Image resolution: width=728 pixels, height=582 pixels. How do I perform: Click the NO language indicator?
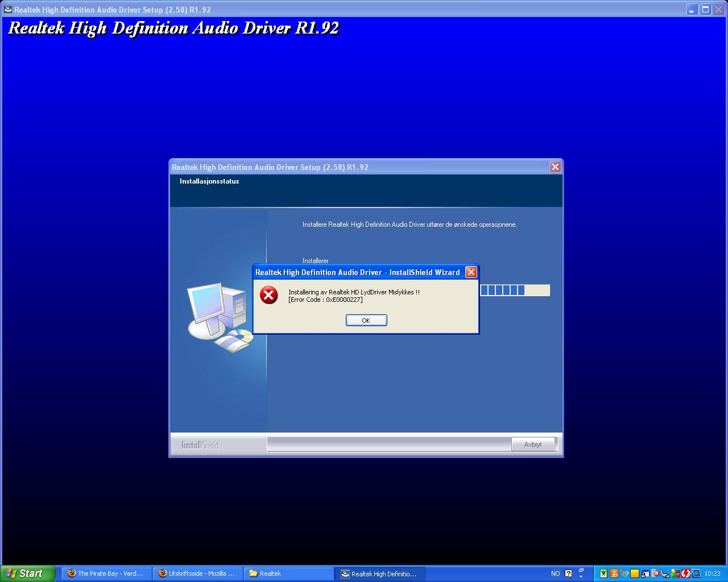[556, 573]
